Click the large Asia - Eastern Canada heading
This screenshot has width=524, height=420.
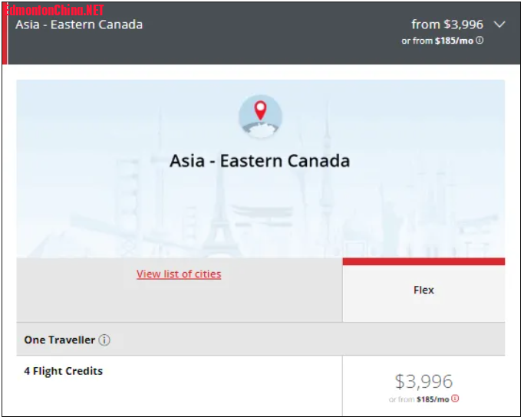tap(260, 161)
